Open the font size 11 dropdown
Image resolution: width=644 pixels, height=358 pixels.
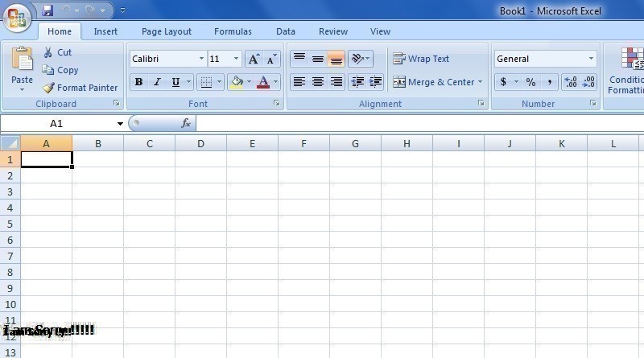pyautogui.click(x=236, y=59)
